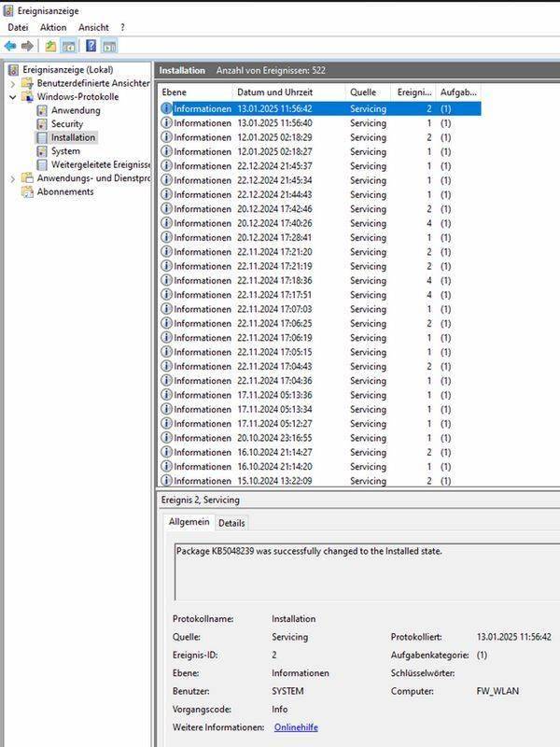The image size is (560, 747).
Task: Select the Installation log in the tree
Action: click(x=73, y=137)
